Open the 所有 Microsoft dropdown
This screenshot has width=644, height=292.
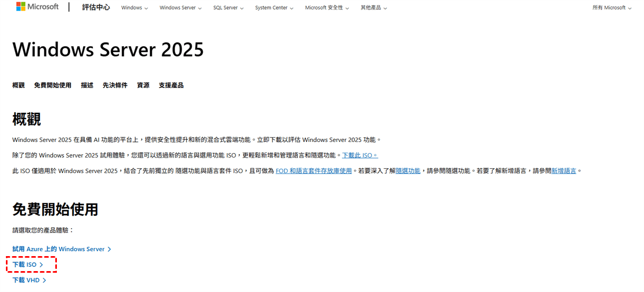tap(612, 8)
